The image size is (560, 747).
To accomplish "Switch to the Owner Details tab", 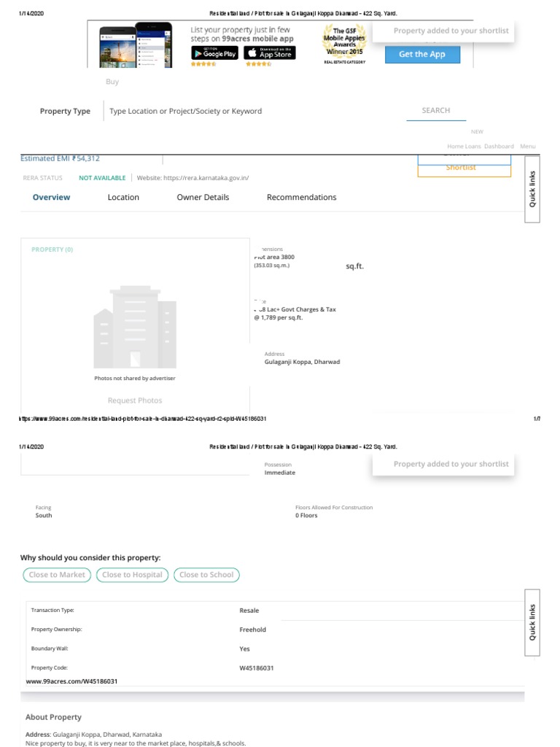I will click(x=203, y=197).
